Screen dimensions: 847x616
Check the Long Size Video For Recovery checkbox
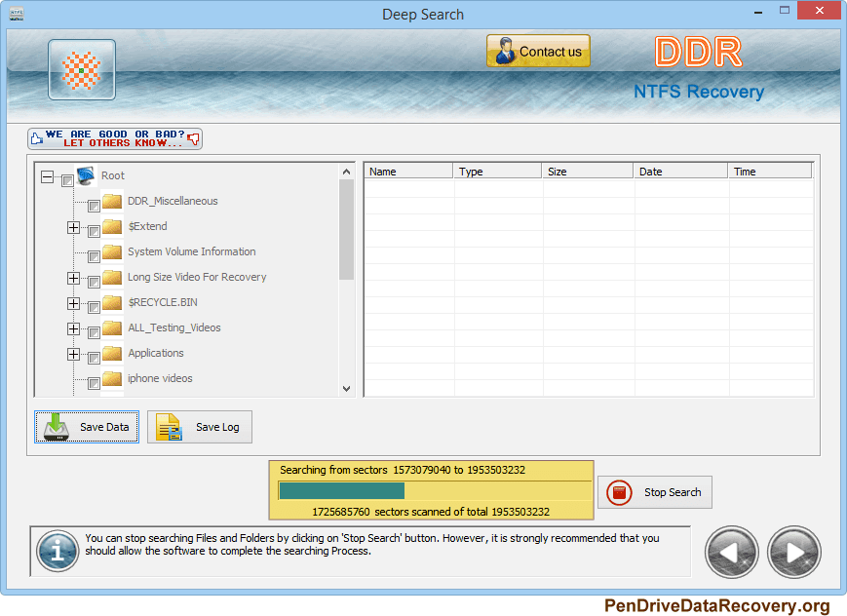94,282
